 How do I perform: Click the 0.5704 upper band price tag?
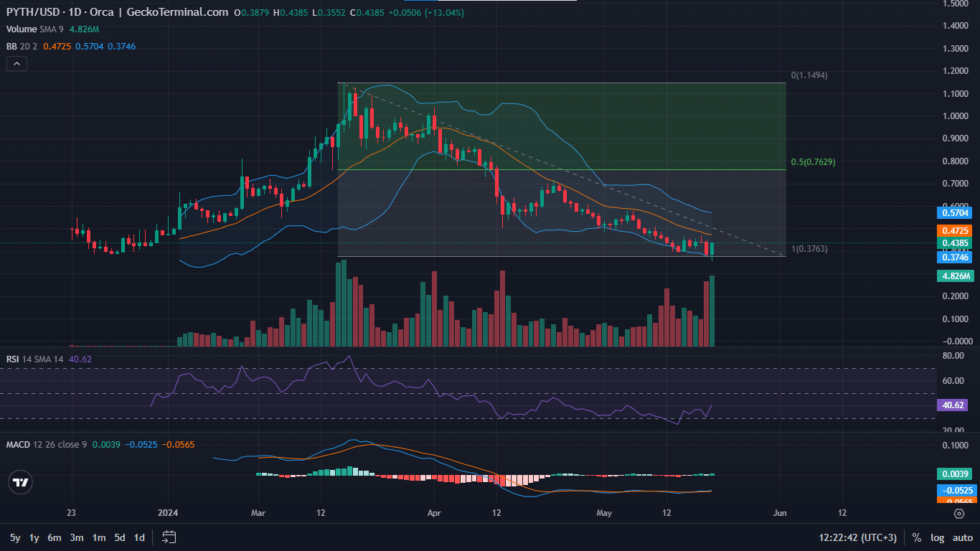pos(954,213)
